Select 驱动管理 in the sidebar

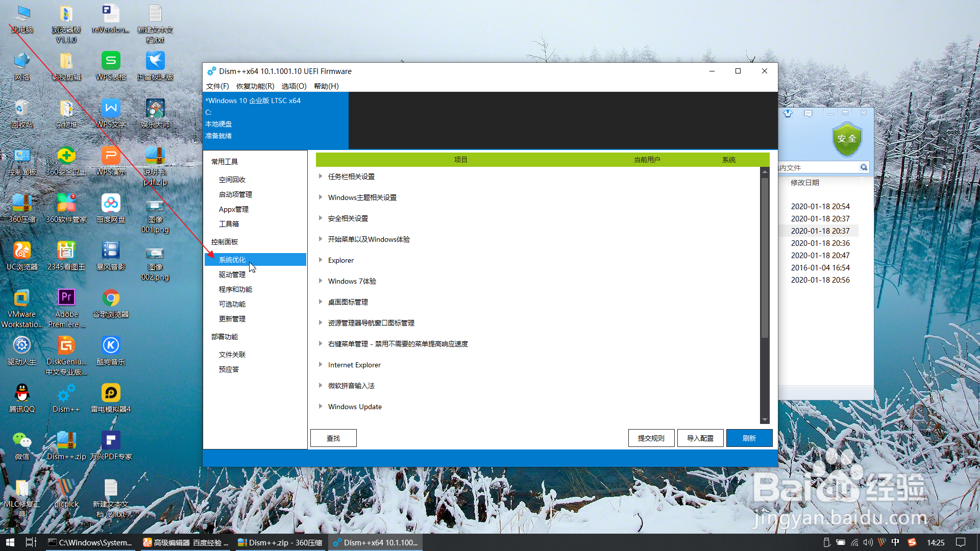click(x=232, y=274)
